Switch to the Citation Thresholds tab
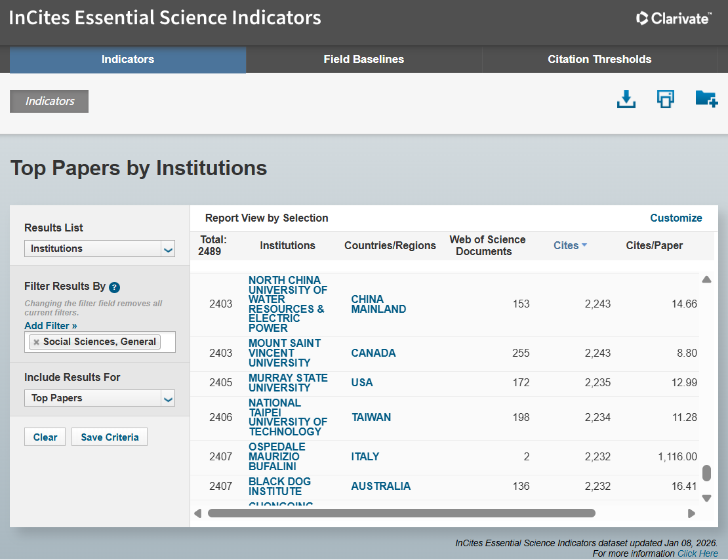Image resolution: width=728 pixels, height=560 pixels. coord(599,59)
